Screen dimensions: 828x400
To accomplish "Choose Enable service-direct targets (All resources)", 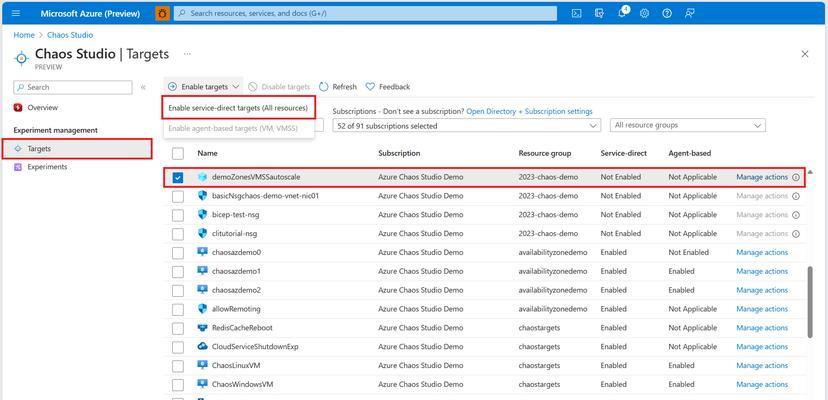I will point(238,108).
